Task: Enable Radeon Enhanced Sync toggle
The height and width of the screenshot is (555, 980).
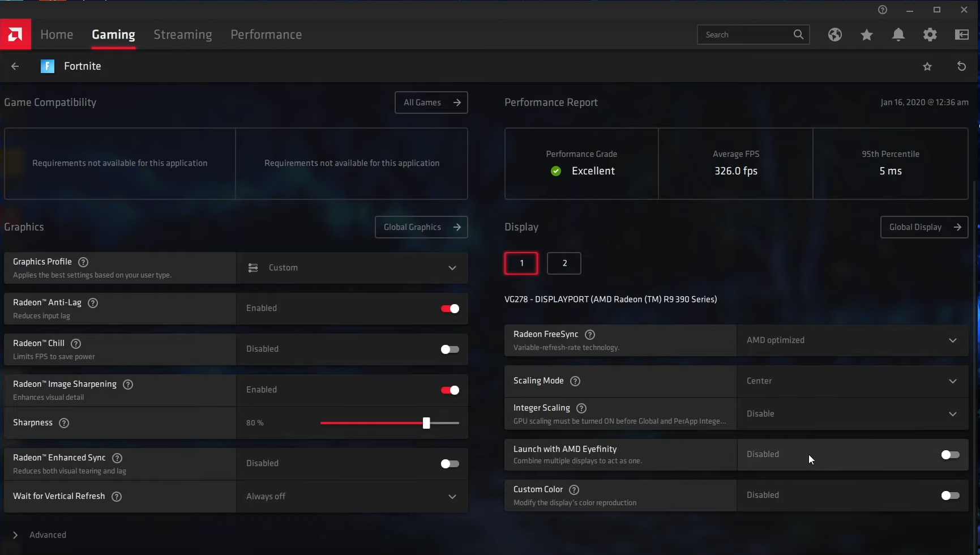Action: pos(450,464)
